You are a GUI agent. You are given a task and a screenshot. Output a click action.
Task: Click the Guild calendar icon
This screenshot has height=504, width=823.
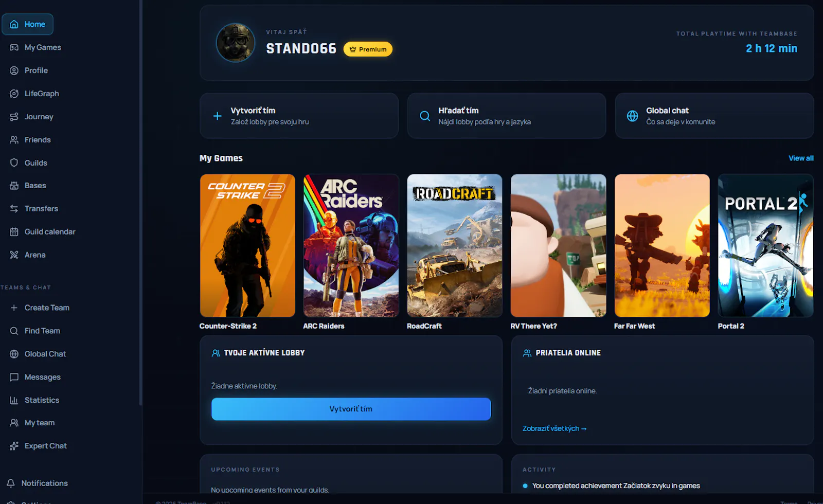14,232
